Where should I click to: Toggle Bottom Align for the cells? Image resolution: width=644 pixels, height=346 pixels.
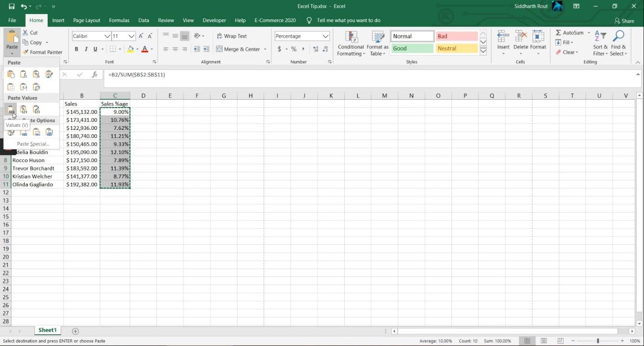click(x=185, y=36)
